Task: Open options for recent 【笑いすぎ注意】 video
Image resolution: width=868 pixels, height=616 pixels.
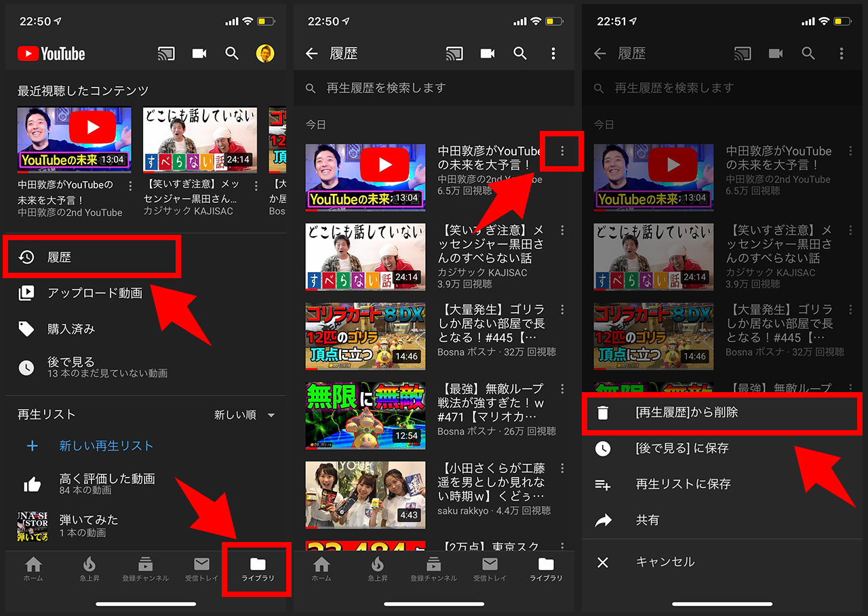Action: (256, 186)
